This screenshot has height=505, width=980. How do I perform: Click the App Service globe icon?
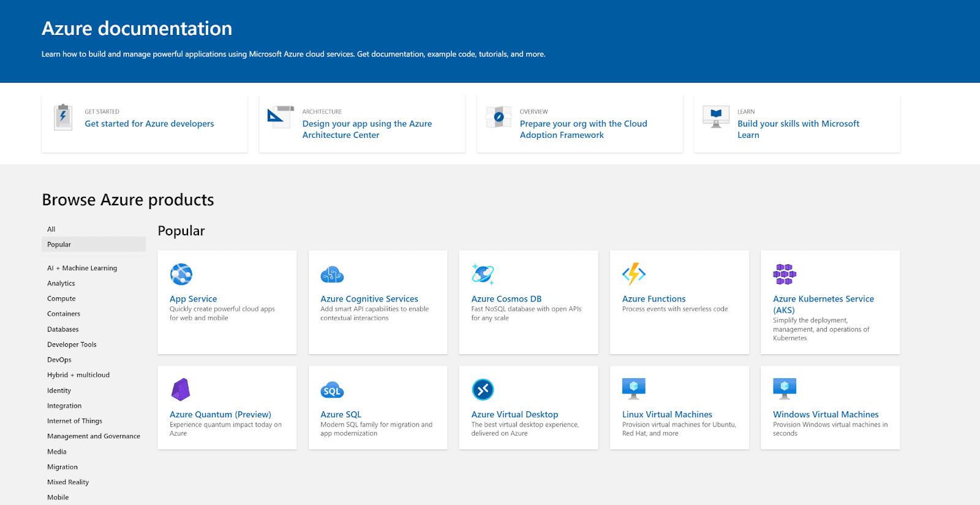click(x=181, y=274)
